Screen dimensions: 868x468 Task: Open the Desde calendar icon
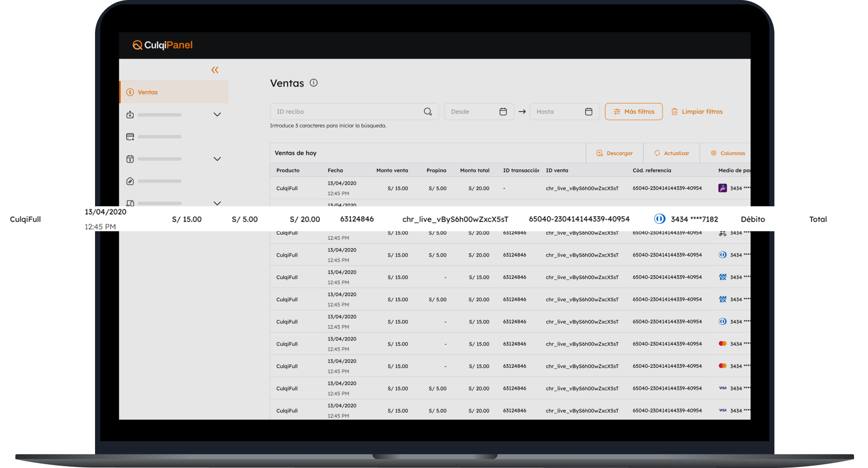coord(503,112)
